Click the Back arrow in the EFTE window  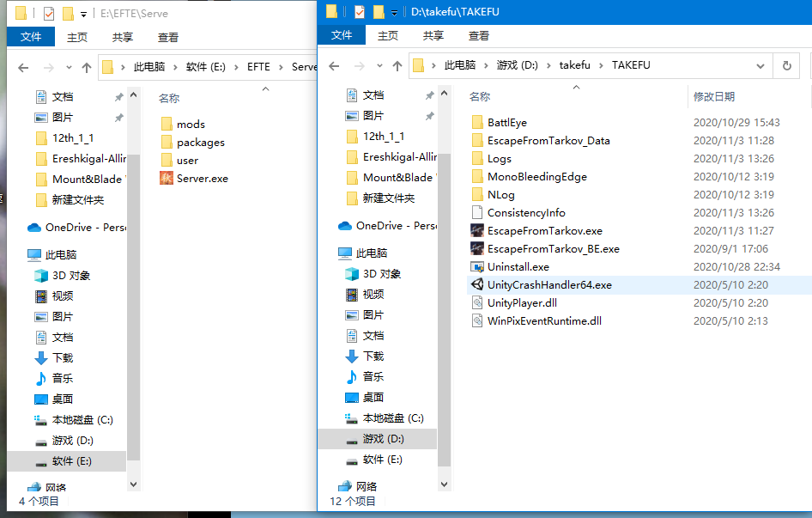(x=23, y=67)
